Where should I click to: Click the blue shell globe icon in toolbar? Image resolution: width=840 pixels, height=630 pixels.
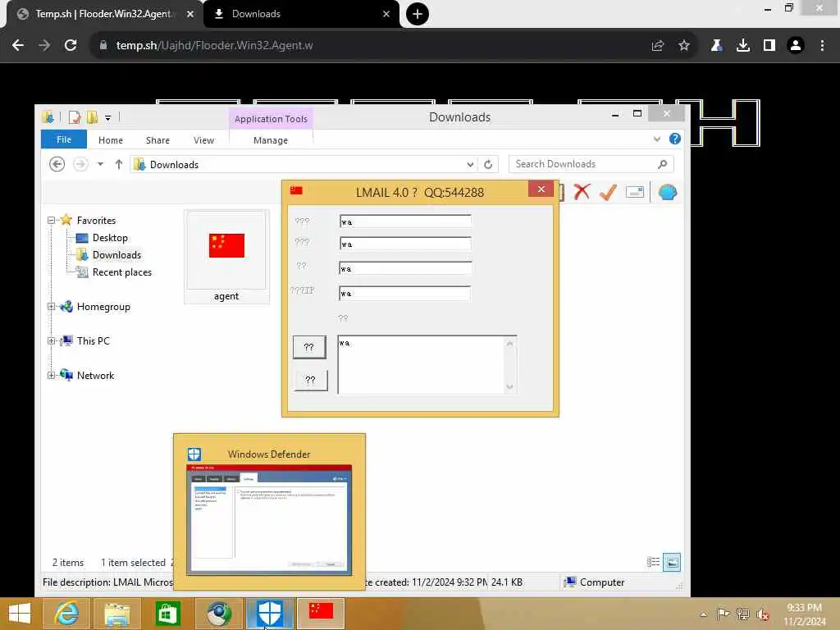(x=668, y=192)
